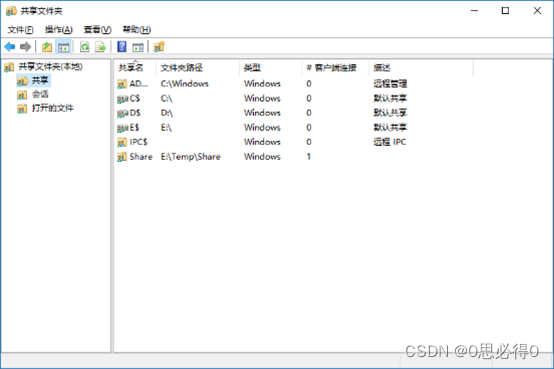This screenshot has height=369, width=554.
Task: Click the ADMIN$ share row icon
Action: (122, 84)
